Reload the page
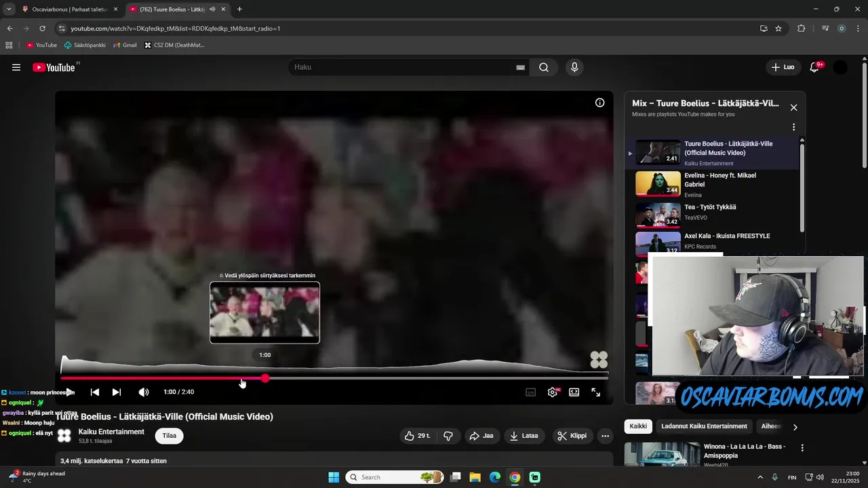Screen dimensions: 868x488 tap(42, 28)
